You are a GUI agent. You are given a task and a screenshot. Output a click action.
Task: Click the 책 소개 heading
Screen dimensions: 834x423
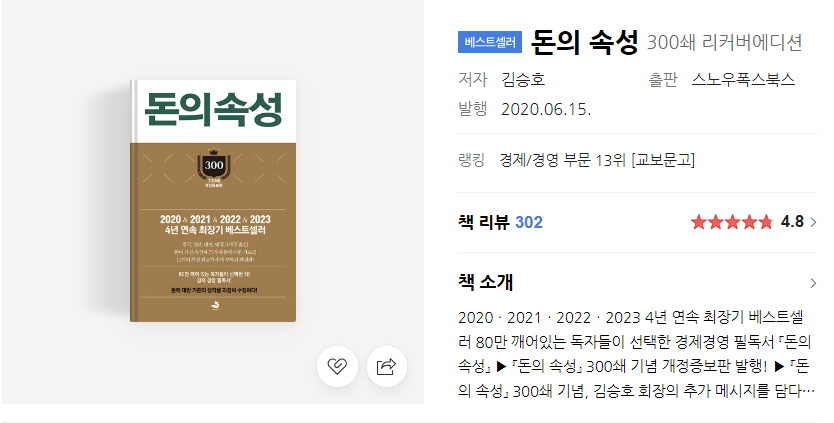pyautogui.click(x=485, y=282)
